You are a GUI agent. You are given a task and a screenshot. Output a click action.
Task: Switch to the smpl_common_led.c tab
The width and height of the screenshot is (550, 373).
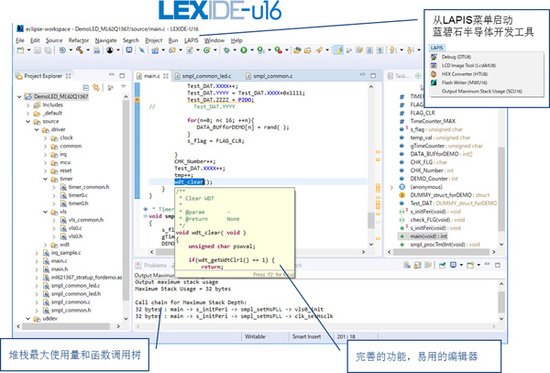[x=203, y=76]
